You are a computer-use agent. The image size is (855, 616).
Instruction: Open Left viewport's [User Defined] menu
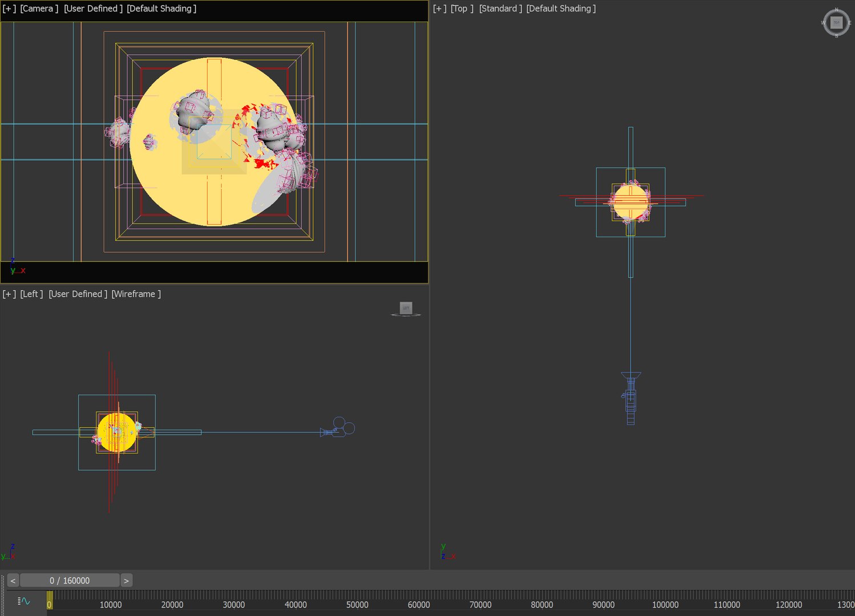click(x=78, y=294)
